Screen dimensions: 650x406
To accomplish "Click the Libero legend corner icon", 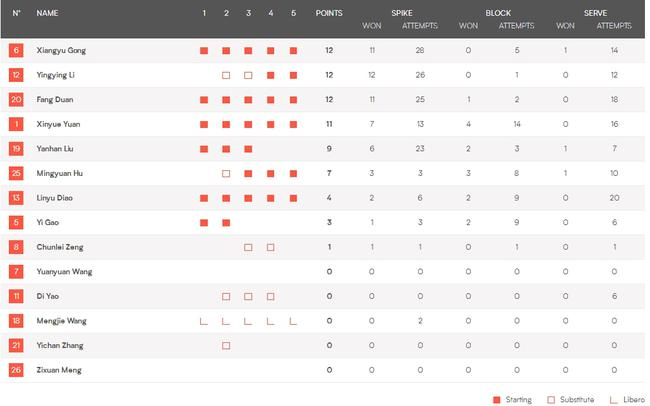I will (613, 399).
